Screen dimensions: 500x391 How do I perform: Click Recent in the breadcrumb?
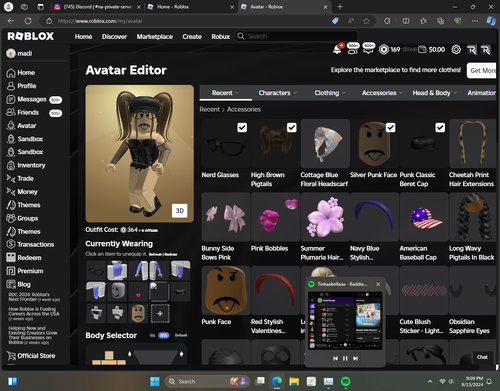coord(210,109)
